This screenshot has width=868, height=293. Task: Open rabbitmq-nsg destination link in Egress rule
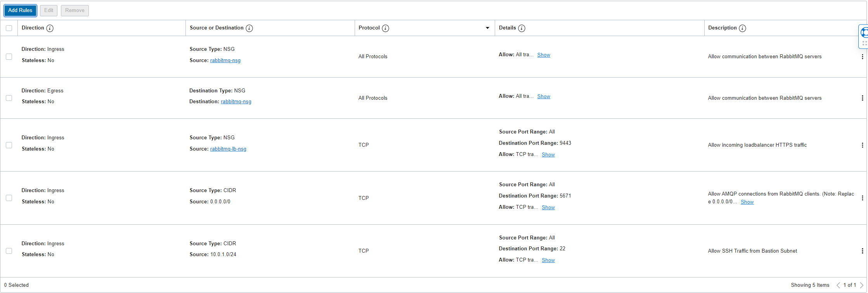tap(236, 102)
